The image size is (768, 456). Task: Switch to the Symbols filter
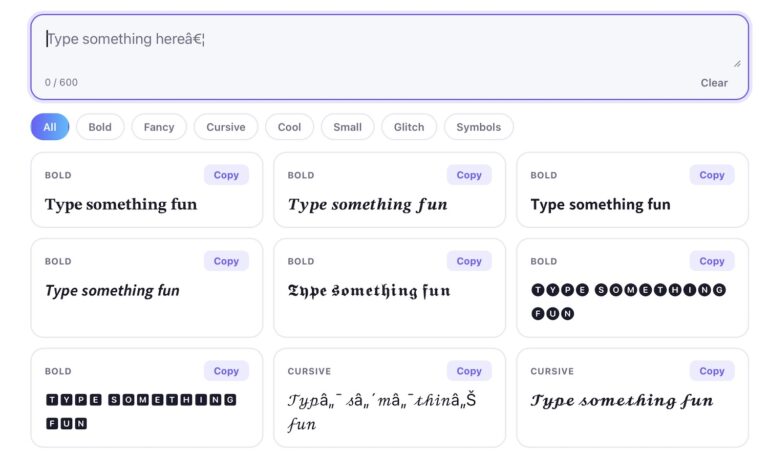pos(479,127)
